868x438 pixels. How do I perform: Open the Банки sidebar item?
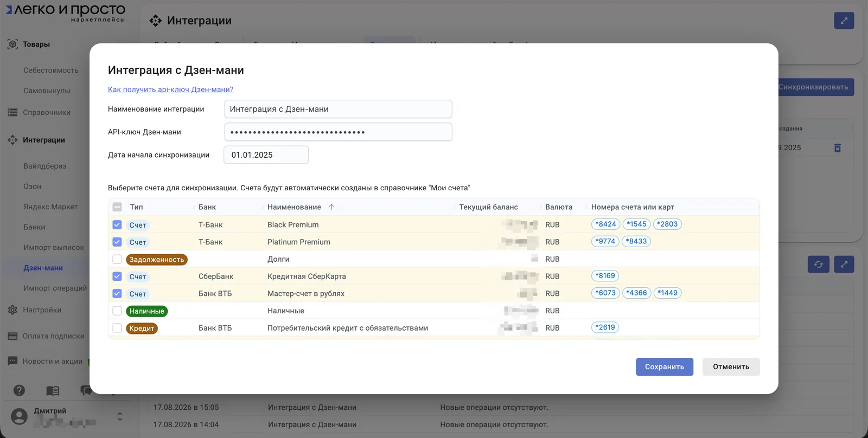pyautogui.click(x=34, y=227)
